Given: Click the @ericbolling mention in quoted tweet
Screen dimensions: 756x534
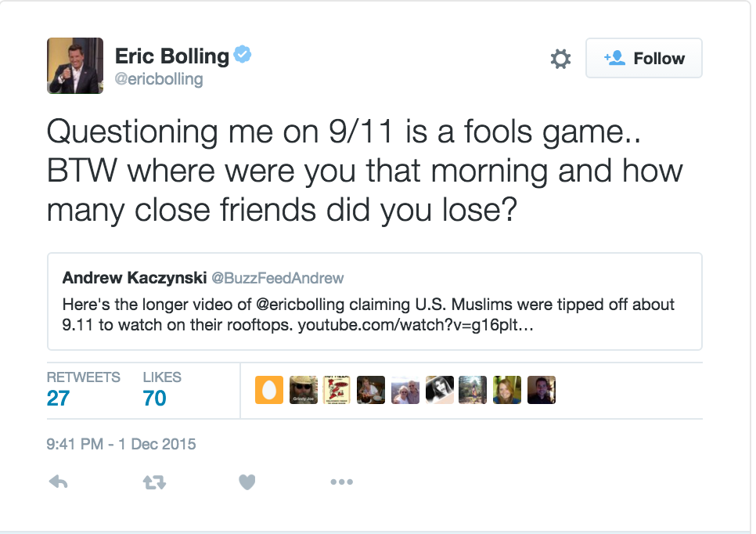Looking at the screenshot, I should coord(300,305).
